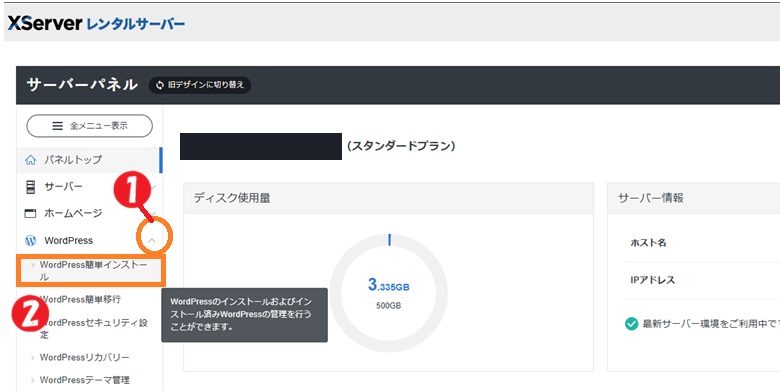Click the XServer レンタルサーバー logo
Screen dimensions: 780x391
click(96, 23)
